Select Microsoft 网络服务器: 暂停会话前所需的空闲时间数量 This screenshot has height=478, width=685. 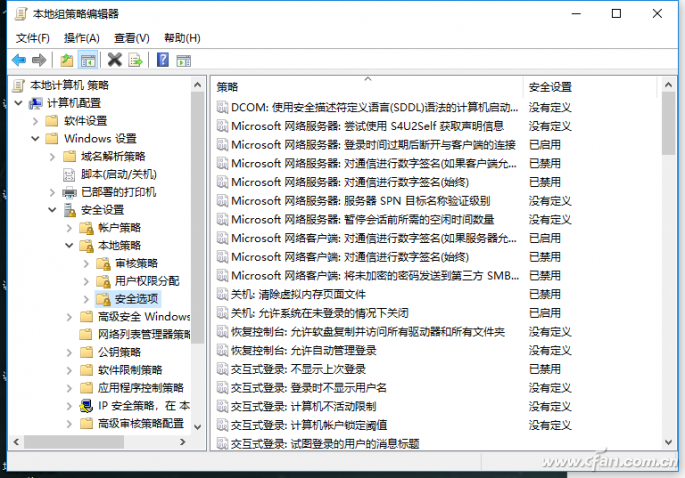tap(363, 219)
